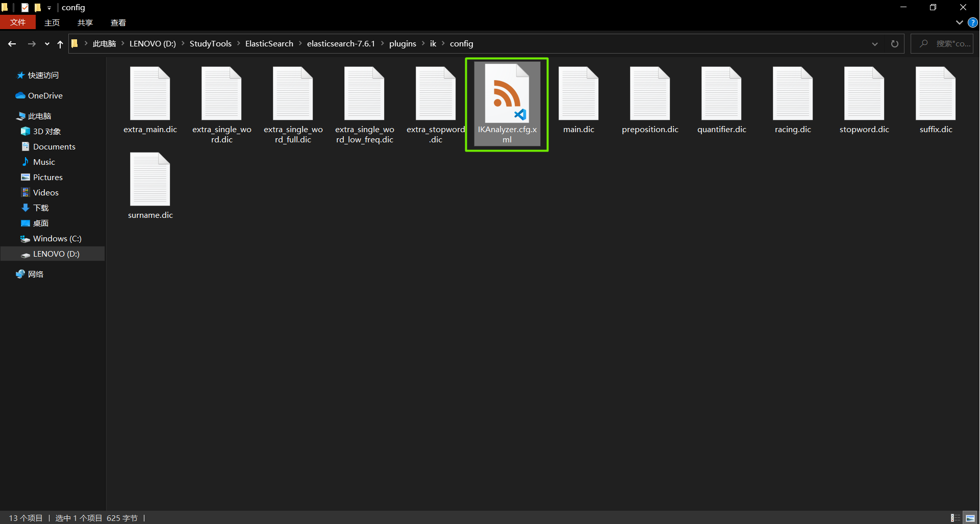The height and width of the screenshot is (524, 980).
Task: Expand subfolders after ik in breadcrumb
Action: (443, 43)
